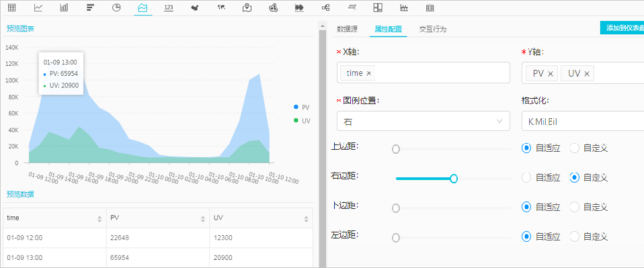This screenshot has width=644, height=268.
Task: Select the table chart type icon
Action: click(12, 7)
